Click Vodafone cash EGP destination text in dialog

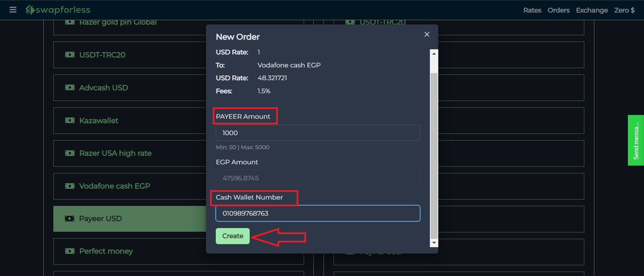click(289, 65)
